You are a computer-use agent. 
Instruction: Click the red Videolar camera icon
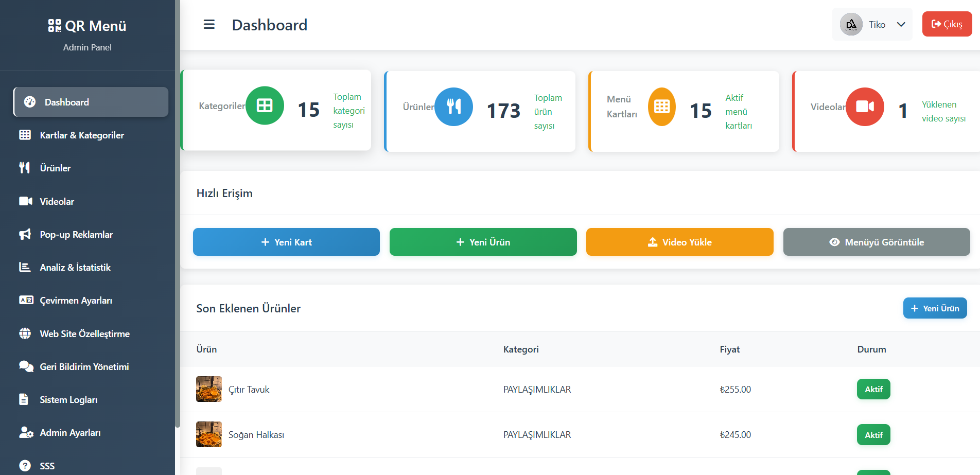[x=865, y=107]
